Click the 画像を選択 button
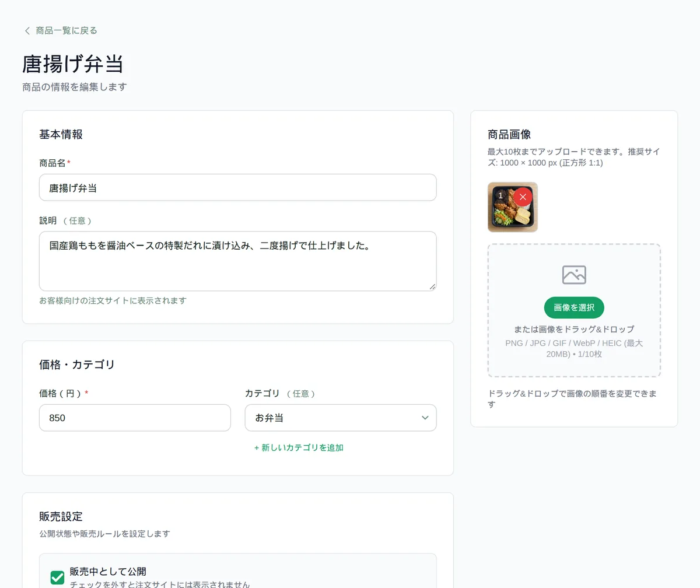Viewport: 700px width, 588px height. 574,307
